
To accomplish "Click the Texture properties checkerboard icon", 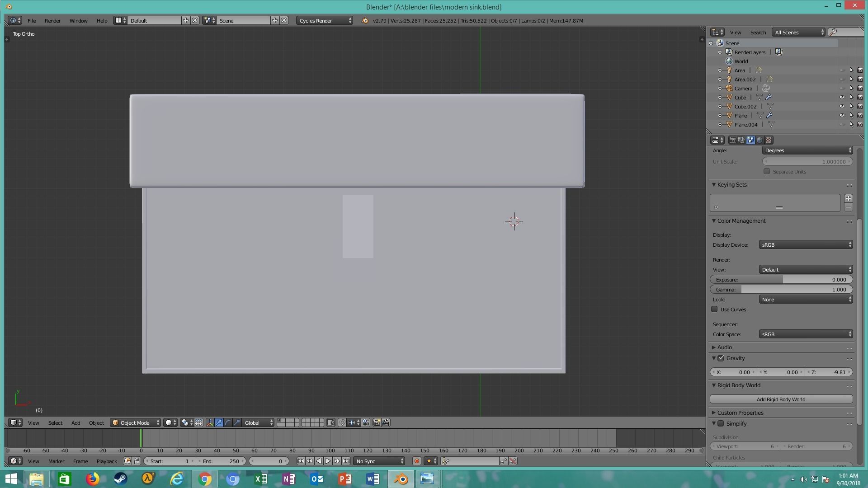I will [769, 140].
